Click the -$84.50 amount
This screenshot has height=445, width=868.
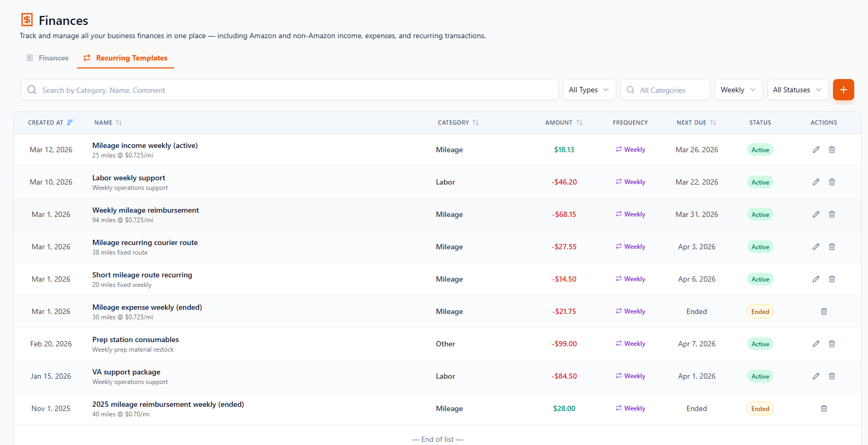coord(564,376)
